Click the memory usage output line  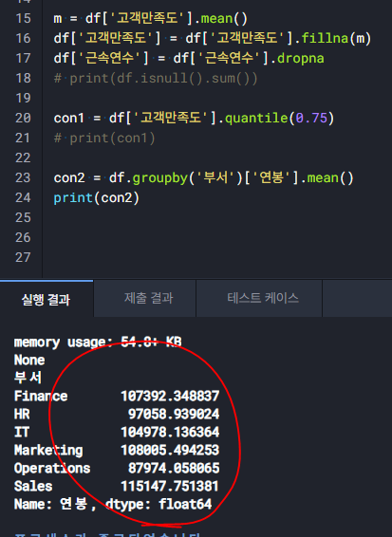click(x=98, y=343)
